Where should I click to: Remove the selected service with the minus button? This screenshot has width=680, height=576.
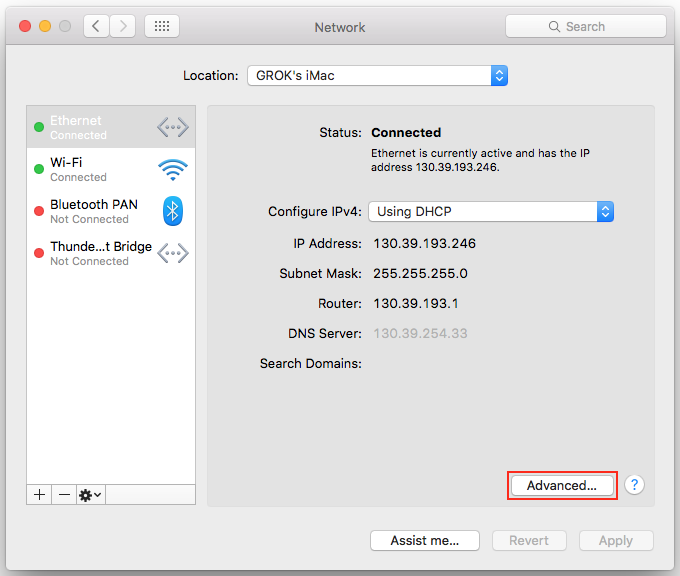[x=64, y=494]
